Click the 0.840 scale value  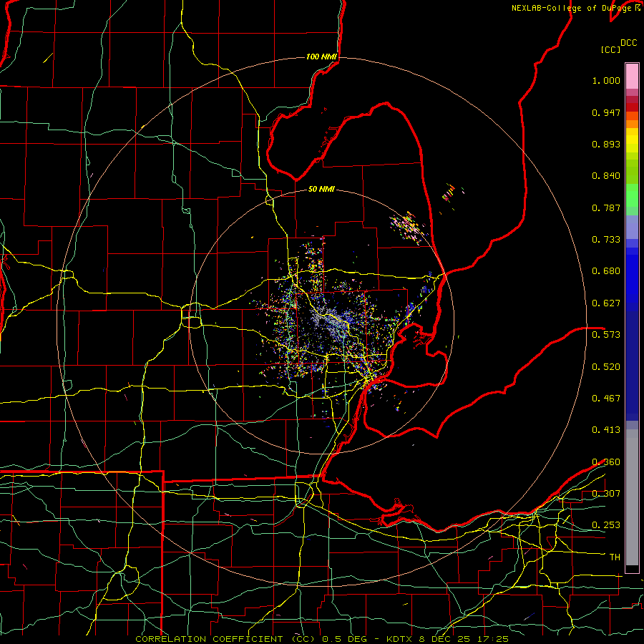[x=606, y=176]
